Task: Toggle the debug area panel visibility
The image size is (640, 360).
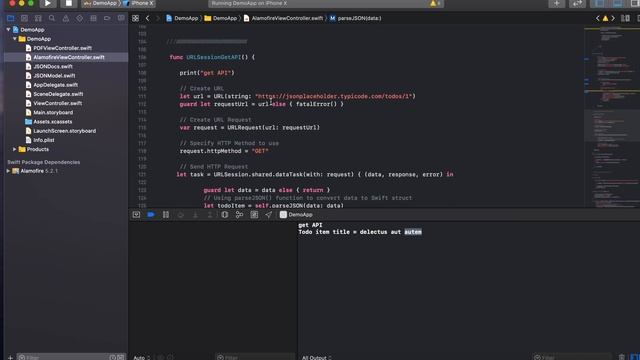Action: [x=618, y=3]
